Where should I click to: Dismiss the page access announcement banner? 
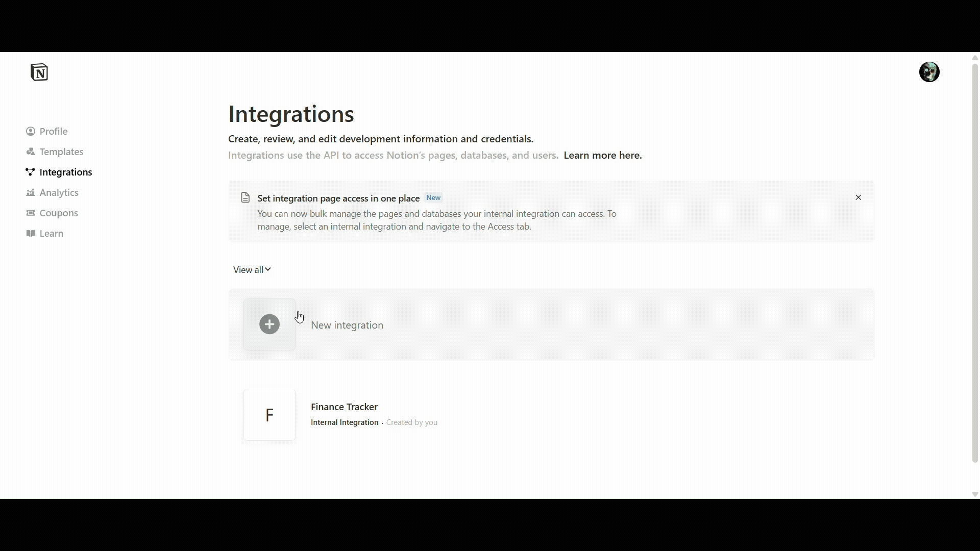[x=858, y=197]
